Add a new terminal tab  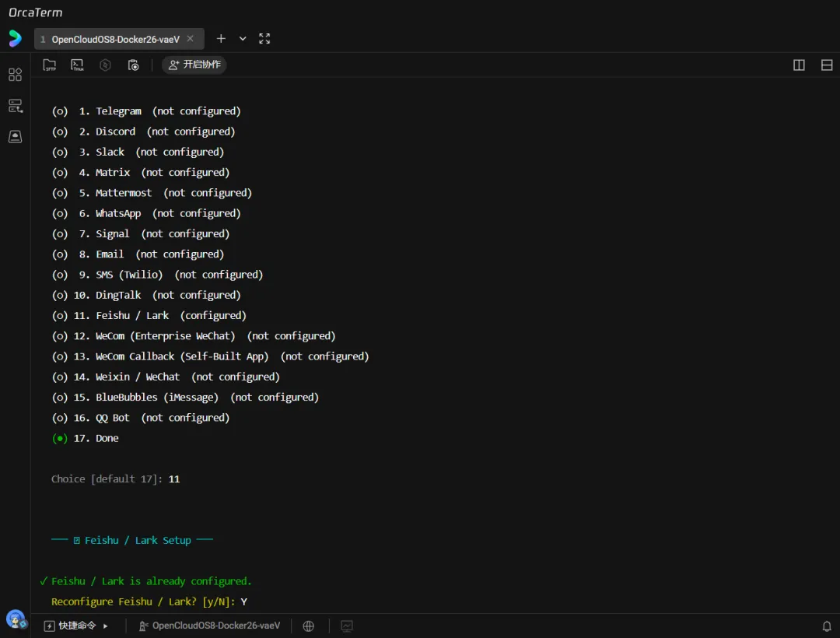(221, 39)
